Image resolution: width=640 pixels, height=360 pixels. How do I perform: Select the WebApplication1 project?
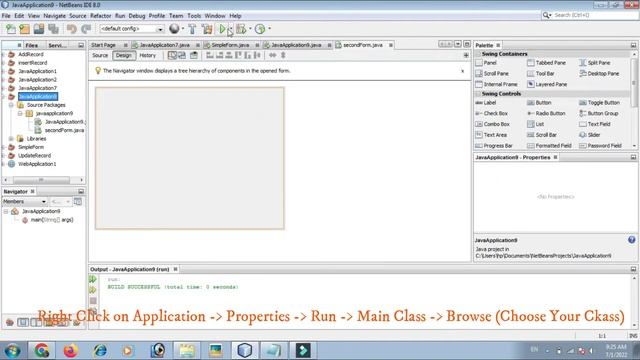[x=37, y=164]
